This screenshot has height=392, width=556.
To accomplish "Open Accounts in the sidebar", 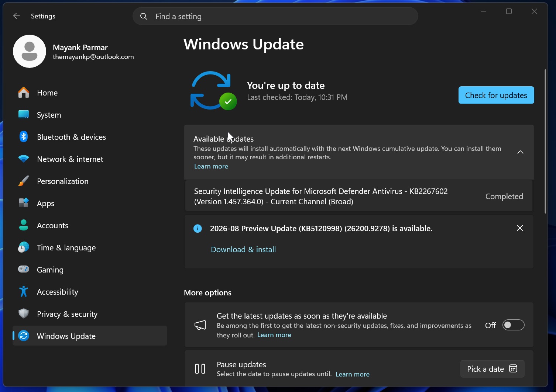I will tap(90, 225).
